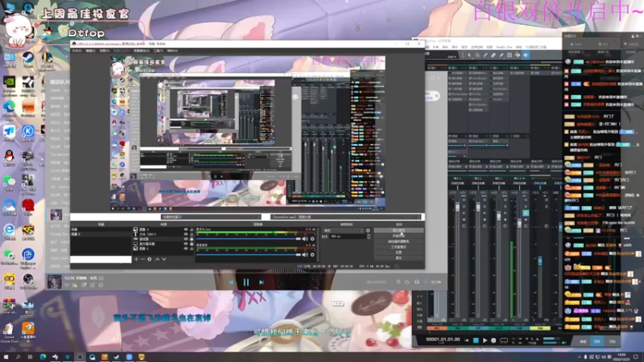The width and height of the screenshot is (644, 362).
Task: Adjust the 桌面音频 volume slider in OBS
Action: click(x=248, y=254)
